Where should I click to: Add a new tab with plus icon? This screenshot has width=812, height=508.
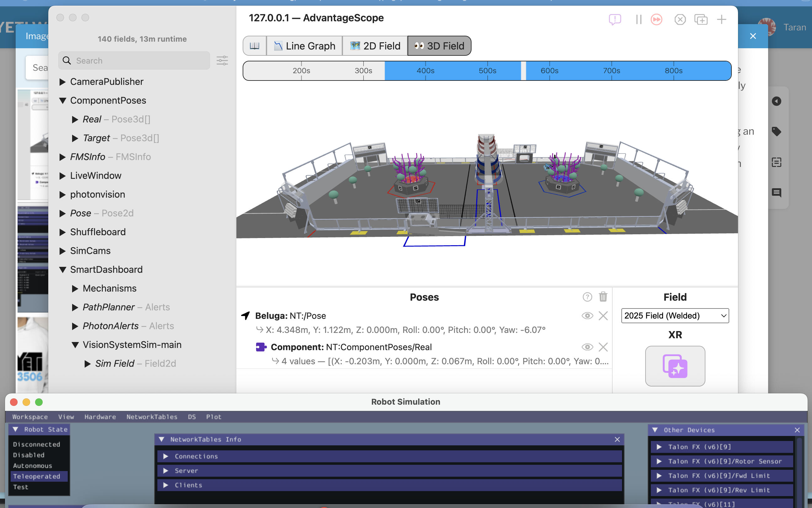coord(722,19)
